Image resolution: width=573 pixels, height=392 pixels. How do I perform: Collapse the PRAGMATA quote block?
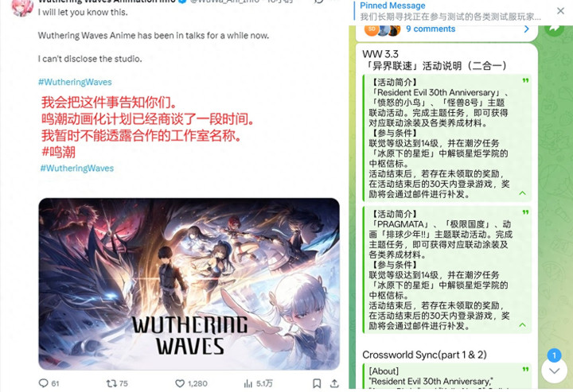[523, 324]
